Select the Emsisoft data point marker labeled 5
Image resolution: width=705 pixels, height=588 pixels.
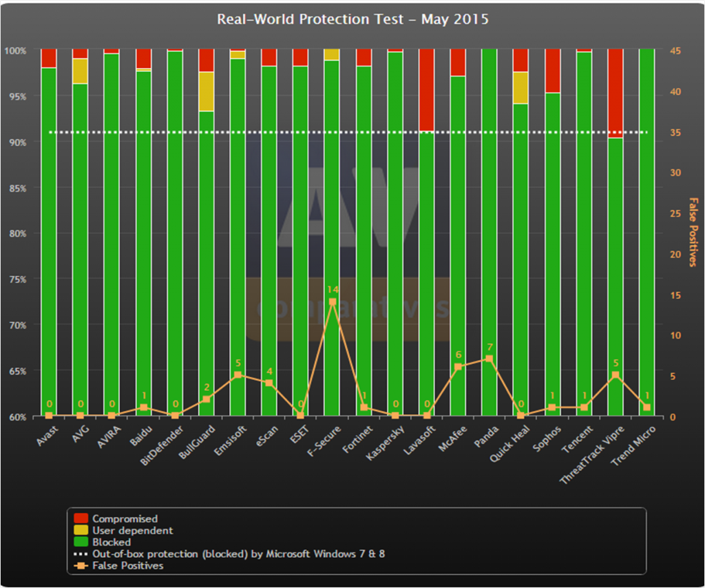click(238, 375)
